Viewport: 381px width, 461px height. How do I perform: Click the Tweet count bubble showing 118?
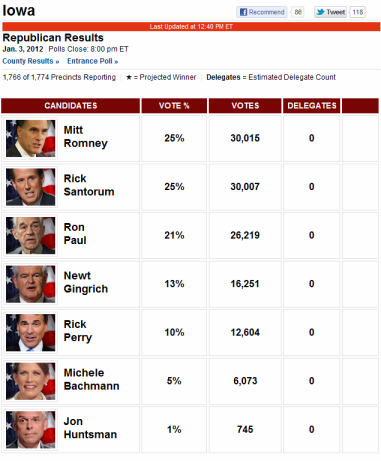click(x=358, y=12)
